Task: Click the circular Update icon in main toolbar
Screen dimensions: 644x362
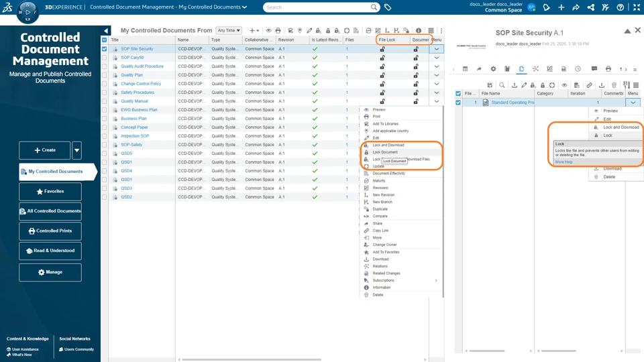Action: pyautogui.click(x=347, y=30)
